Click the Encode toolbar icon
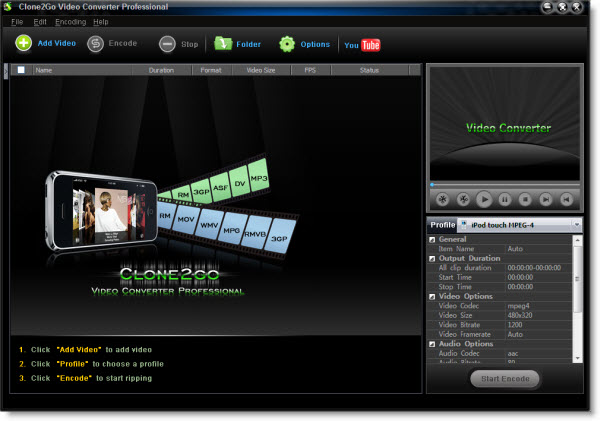 coord(95,44)
